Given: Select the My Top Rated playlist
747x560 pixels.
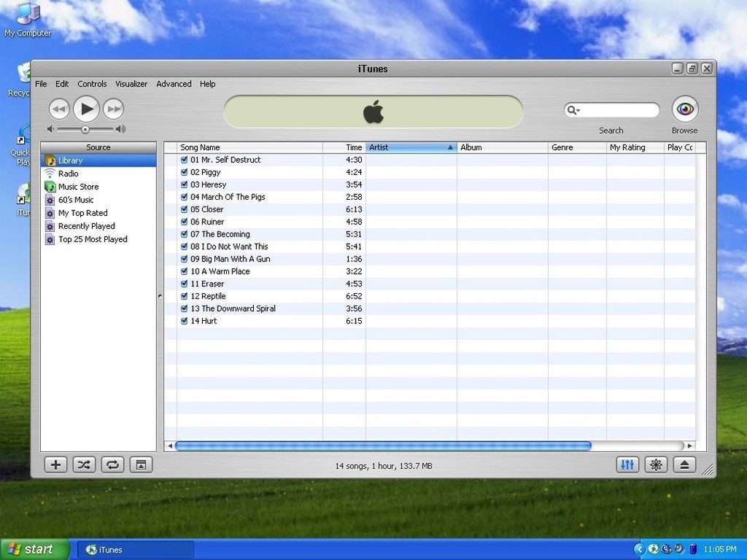Looking at the screenshot, I should pos(98,213).
